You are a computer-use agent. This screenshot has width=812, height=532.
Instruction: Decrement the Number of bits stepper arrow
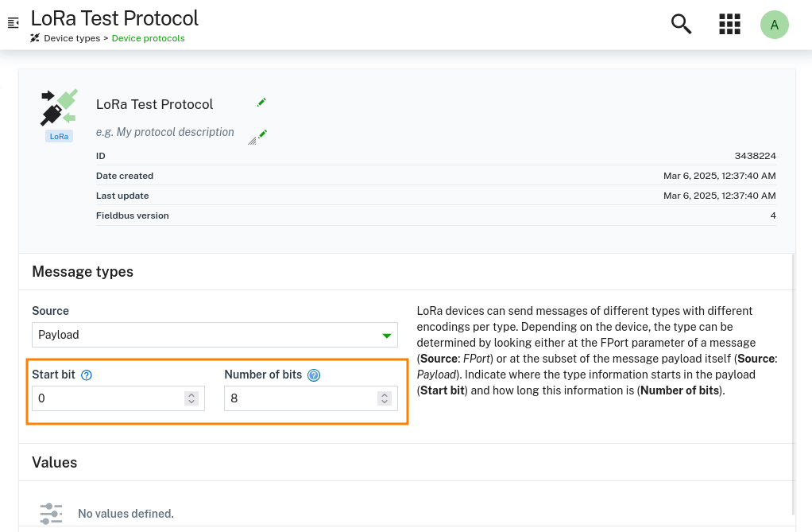point(384,402)
